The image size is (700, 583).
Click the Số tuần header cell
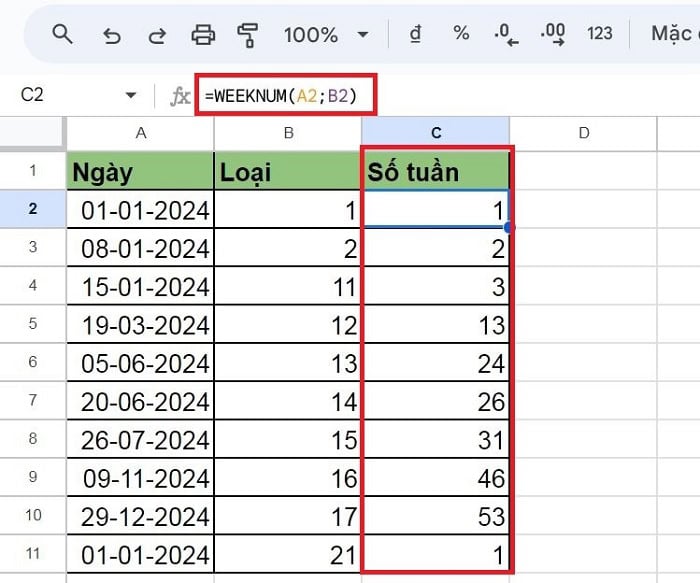tap(436, 172)
